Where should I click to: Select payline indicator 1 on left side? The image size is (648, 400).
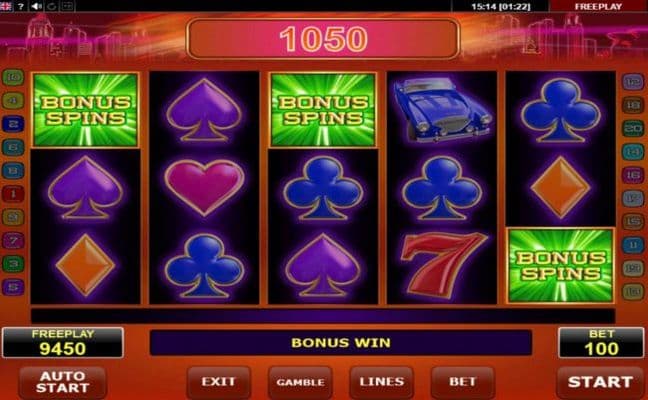point(13,194)
